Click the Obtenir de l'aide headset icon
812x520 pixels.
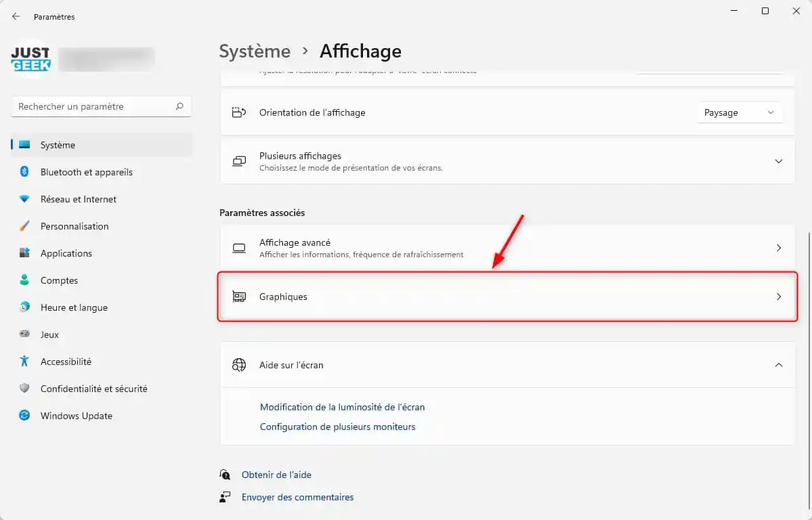tap(225, 475)
